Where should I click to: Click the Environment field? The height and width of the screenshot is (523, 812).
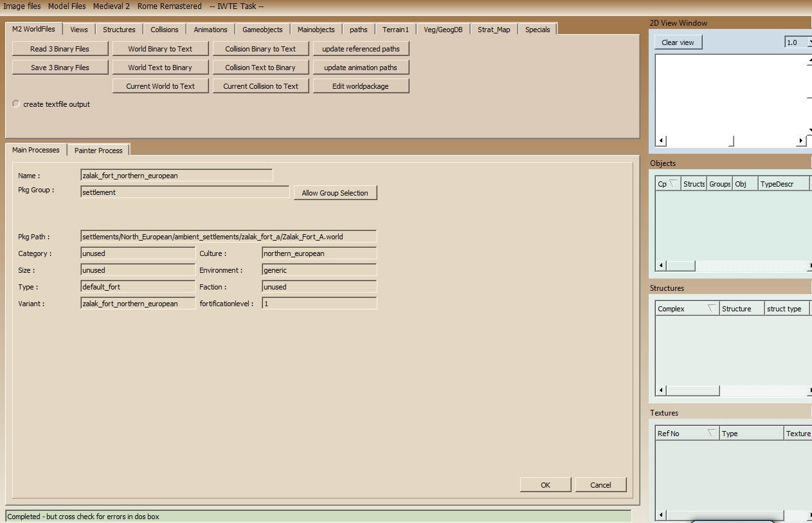[320, 270]
